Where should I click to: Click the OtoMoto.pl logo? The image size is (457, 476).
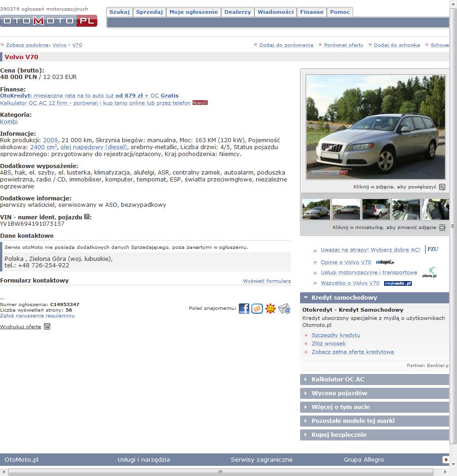(48, 21)
